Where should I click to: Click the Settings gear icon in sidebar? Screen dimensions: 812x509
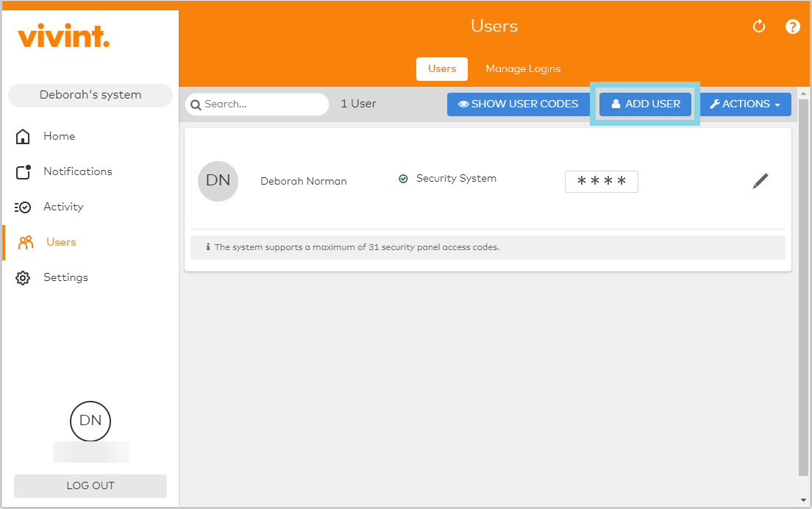pyautogui.click(x=23, y=277)
